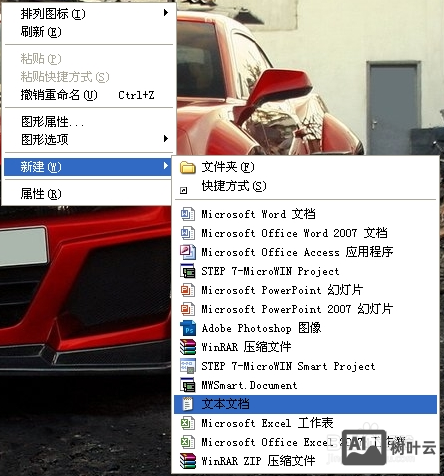
Task: Click the Ps icon beside Adobe Photoshop 图像
Action: pos(188,328)
